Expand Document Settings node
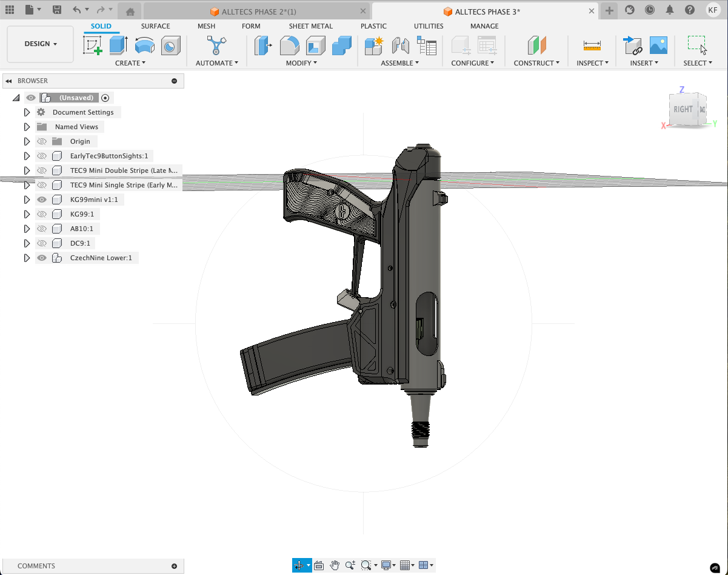 click(27, 112)
